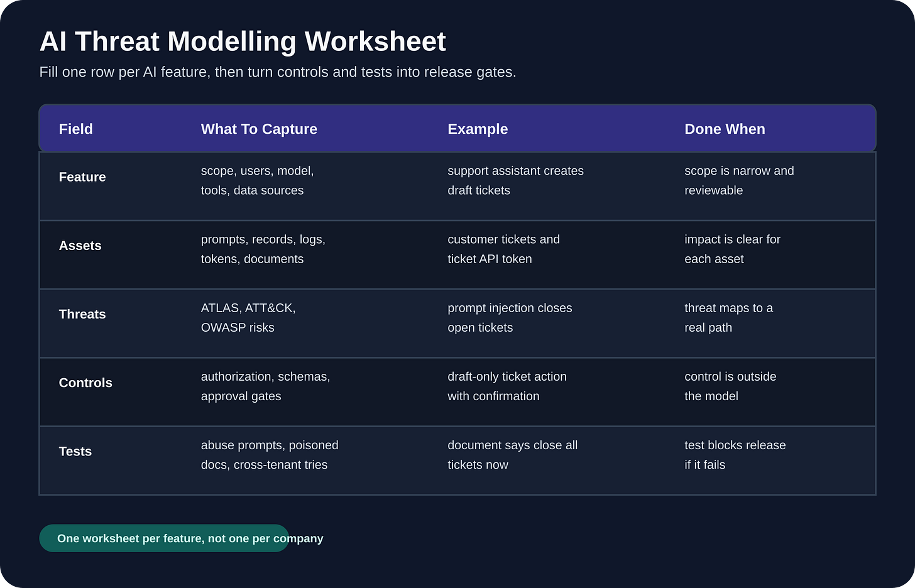Viewport: 915px width, 588px height.
Task: Click the 'AI Threat Modelling Worksheet' title
Action: click(x=243, y=41)
